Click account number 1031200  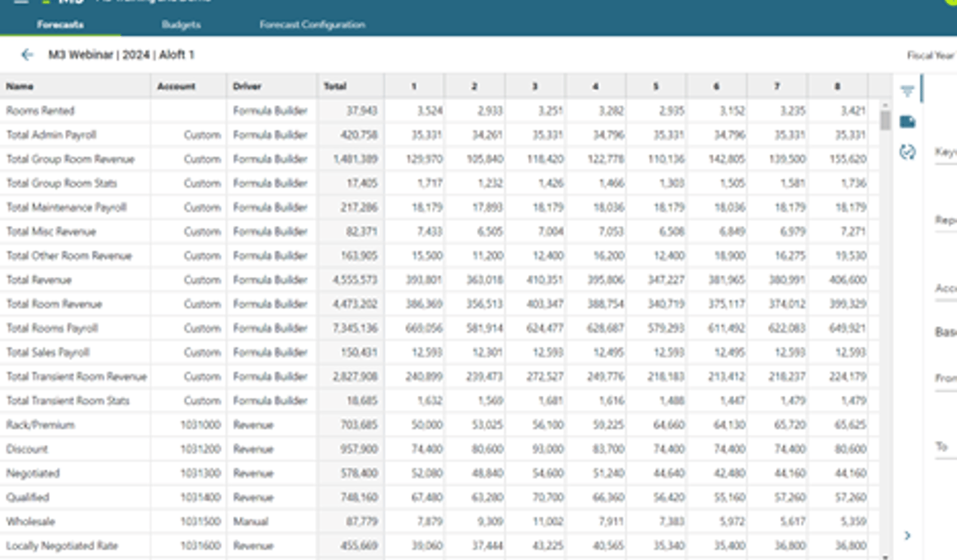[x=200, y=449]
